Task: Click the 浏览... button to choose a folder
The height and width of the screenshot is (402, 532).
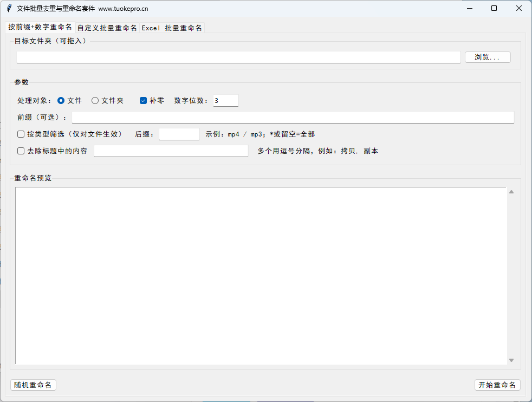Action: tap(487, 57)
